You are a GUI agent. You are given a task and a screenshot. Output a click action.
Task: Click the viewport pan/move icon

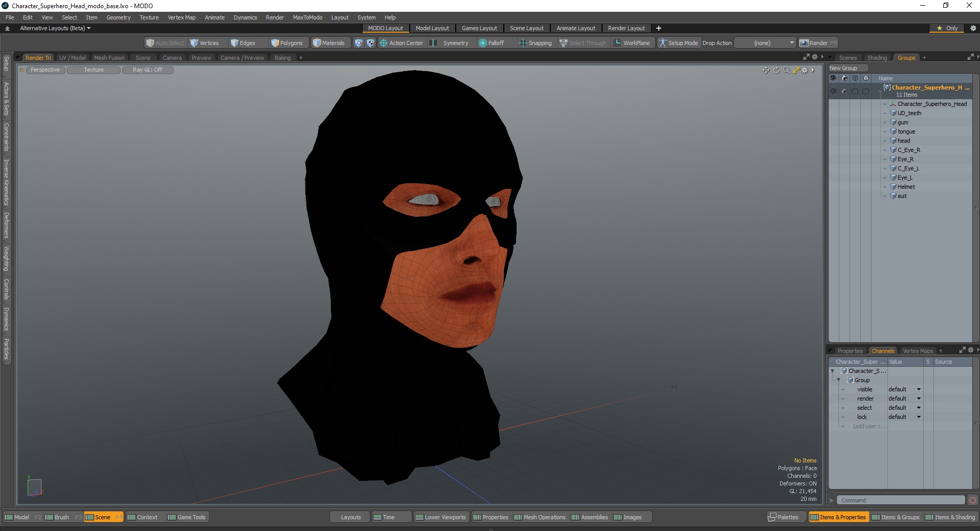pyautogui.click(x=766, y=70)
